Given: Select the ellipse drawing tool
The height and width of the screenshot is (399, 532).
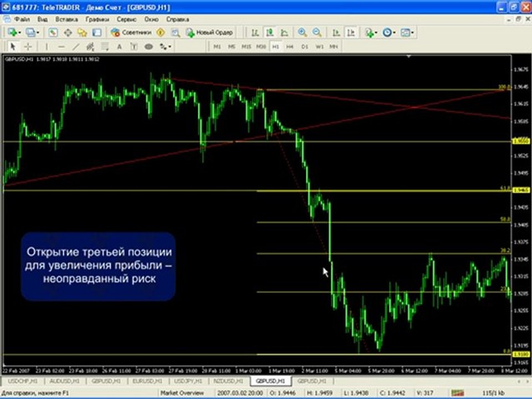Looking at the screenshot, I should coord(149,47).
